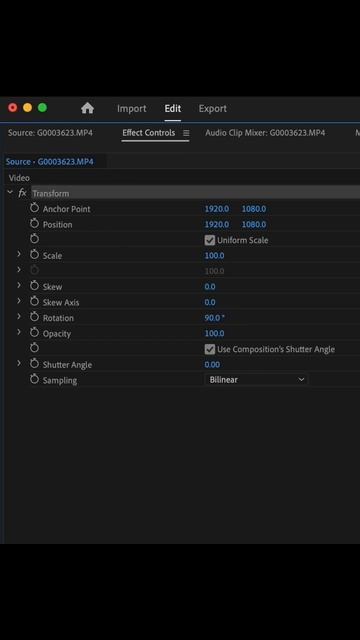The width and height of the screenshot is (360, 640).
Task: Open the Import workspace tab
Action: coord(131,109)
